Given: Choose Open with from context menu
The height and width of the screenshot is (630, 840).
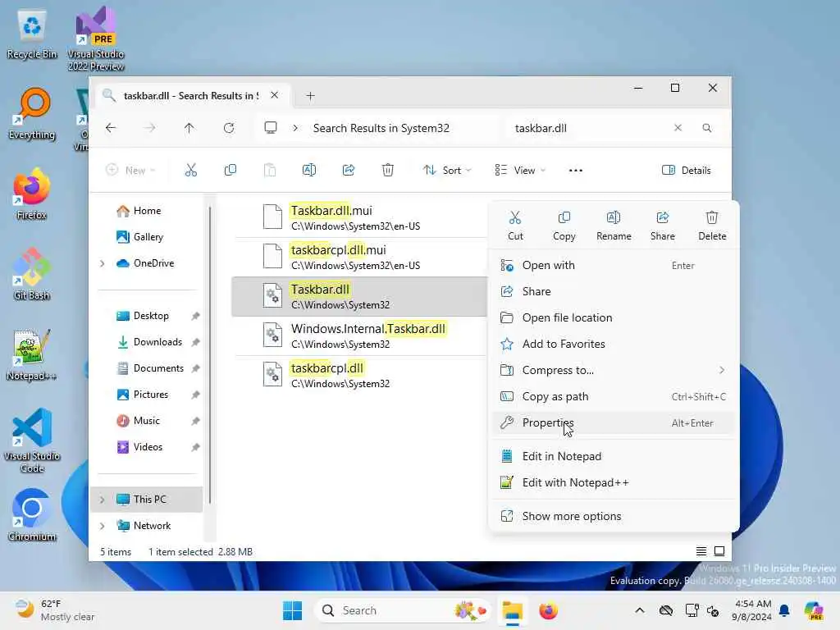Looking at the screenshot, I should click(614, 265).
